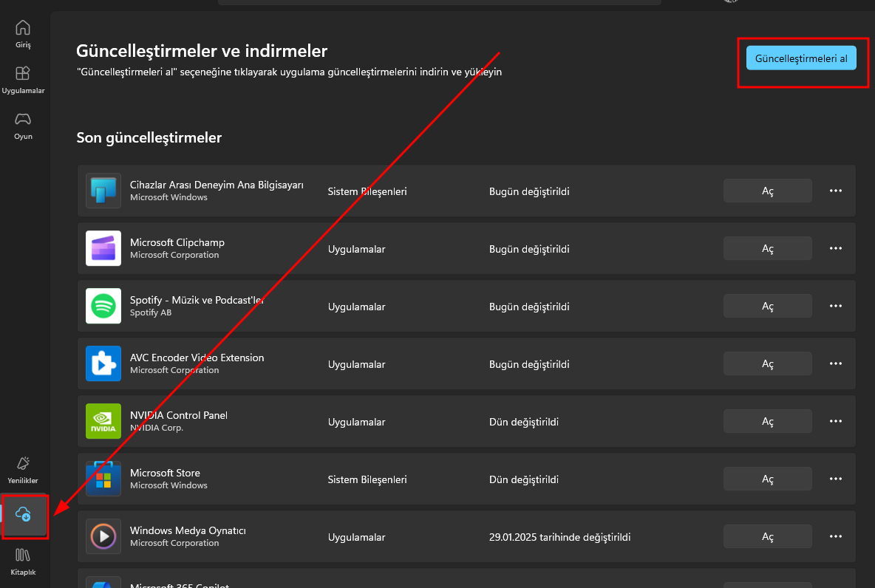Click the Spotify app icon
This screenshot has height=588, width=875.
click(103, 306)
